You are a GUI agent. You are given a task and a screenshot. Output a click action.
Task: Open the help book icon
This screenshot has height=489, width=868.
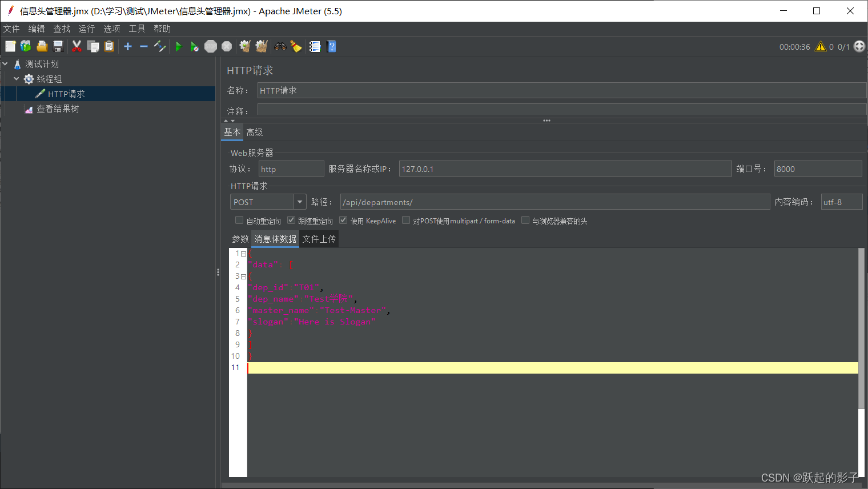(331, 46)
